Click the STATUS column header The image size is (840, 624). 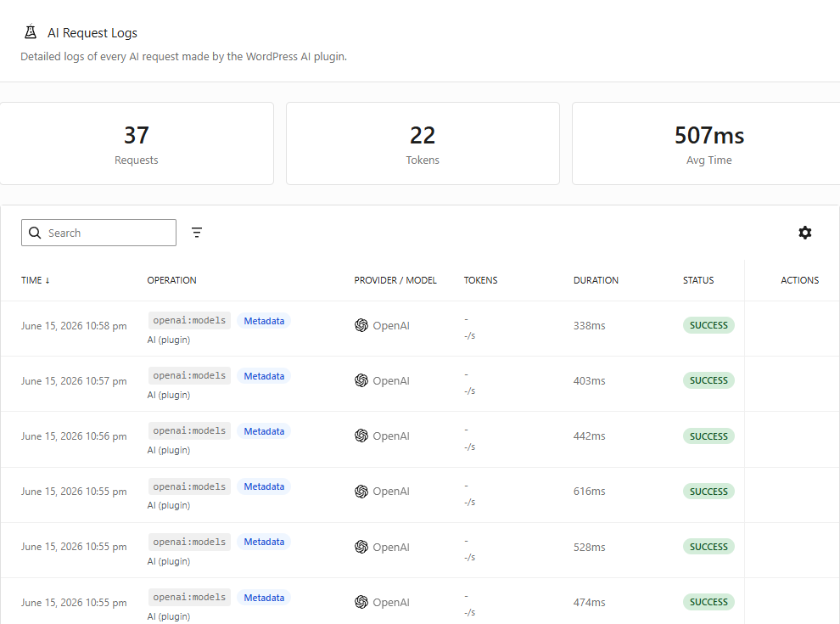point(698,280)
